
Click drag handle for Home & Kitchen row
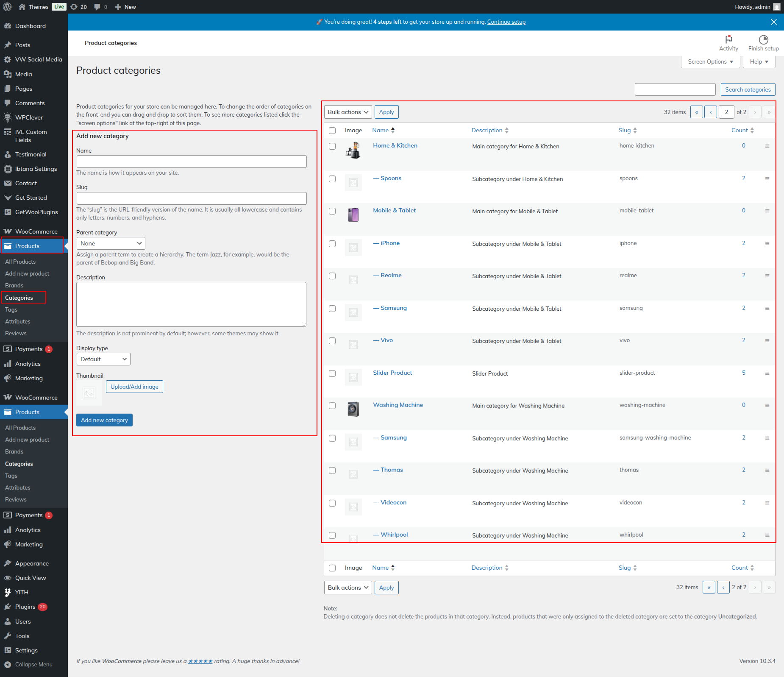tap(767, 146)
